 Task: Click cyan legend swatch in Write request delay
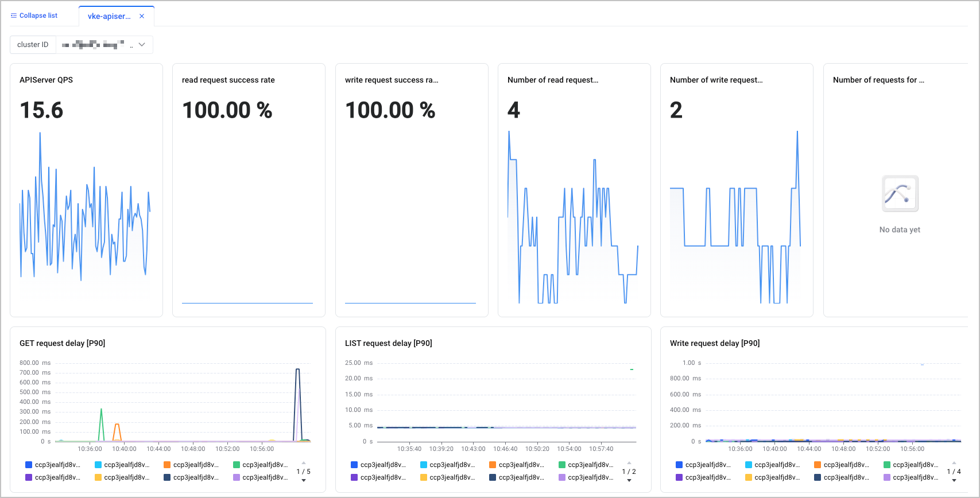749,465
